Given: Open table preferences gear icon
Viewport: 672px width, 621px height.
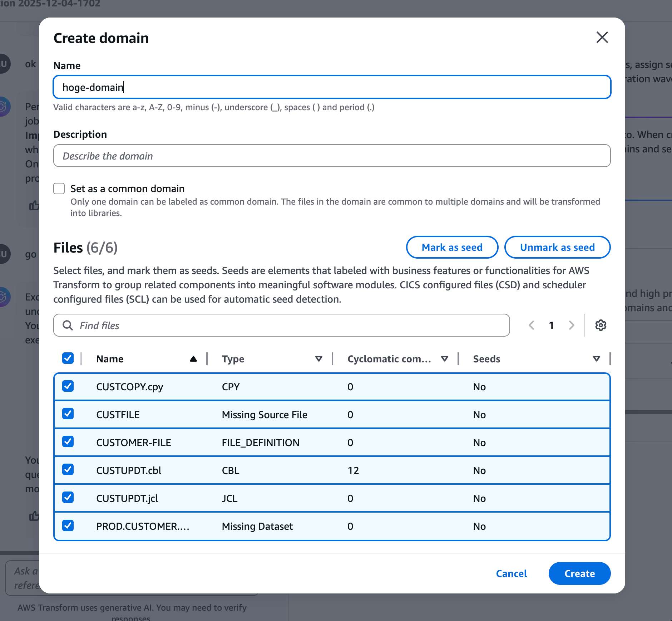Looking at the screenshot, I should point(601,325).
